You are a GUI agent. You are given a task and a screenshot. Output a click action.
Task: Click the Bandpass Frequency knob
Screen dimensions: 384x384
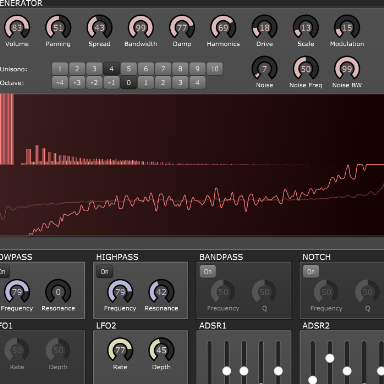click(x=223, y=292)
